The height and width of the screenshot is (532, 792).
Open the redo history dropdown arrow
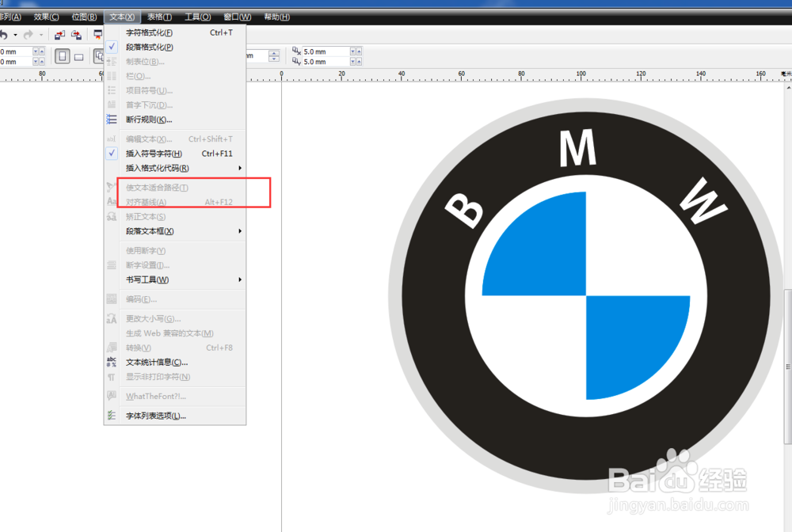point(41,35)
